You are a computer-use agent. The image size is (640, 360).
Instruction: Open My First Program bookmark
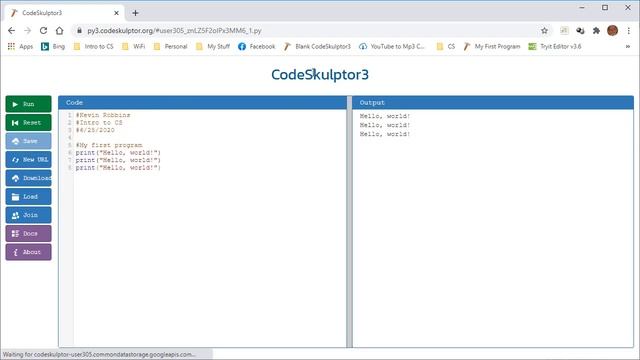[x=492, y=47]
